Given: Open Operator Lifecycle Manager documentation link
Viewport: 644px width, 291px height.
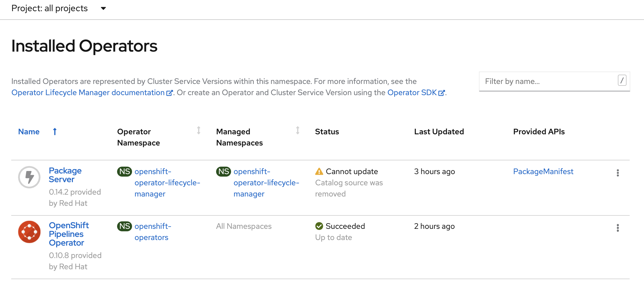Looking at the screenshot, I should (x=88, y=93).
